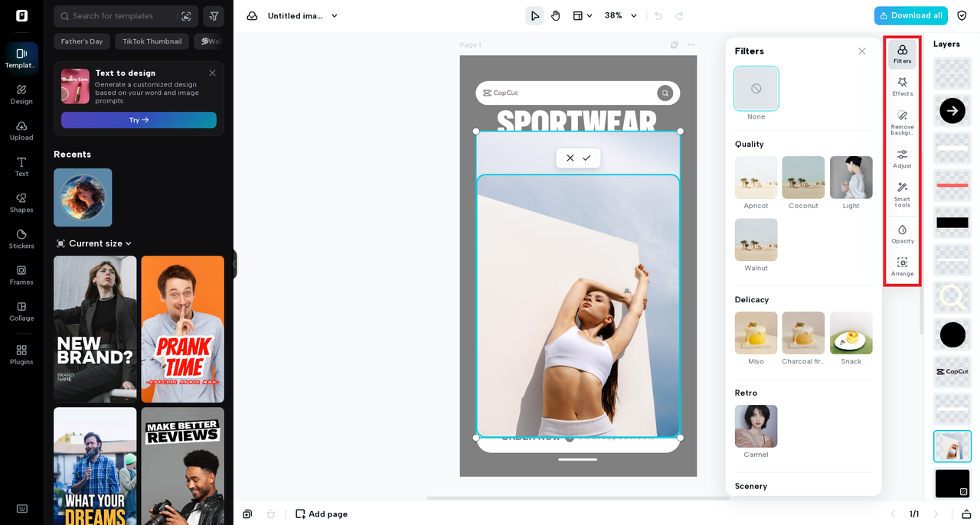Open keyboard shortcuts icon at sidebar bottom
This screenshot has width=980, height=525.
click(x=21, y=509)
